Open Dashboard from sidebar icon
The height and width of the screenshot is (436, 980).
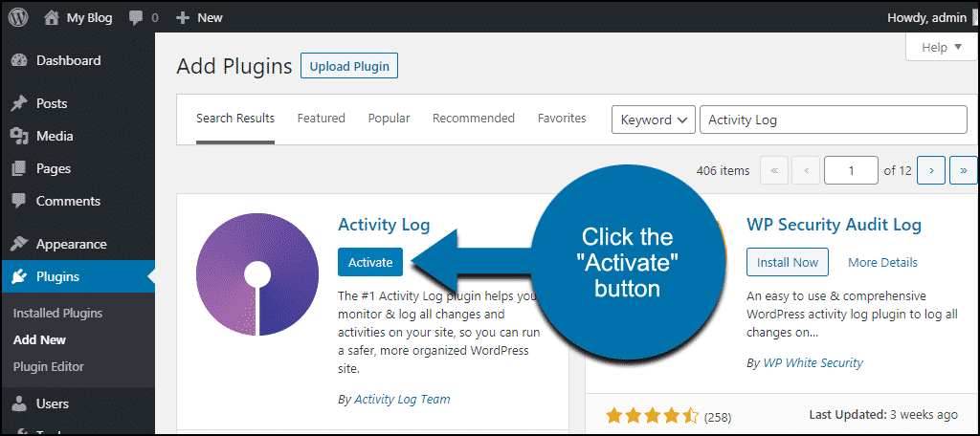(19, 60)
